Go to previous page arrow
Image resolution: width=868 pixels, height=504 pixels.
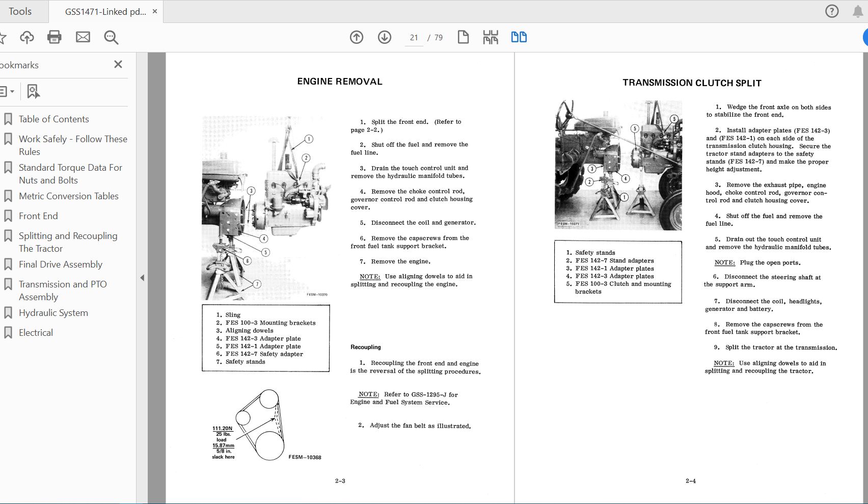tap(357, 37)
